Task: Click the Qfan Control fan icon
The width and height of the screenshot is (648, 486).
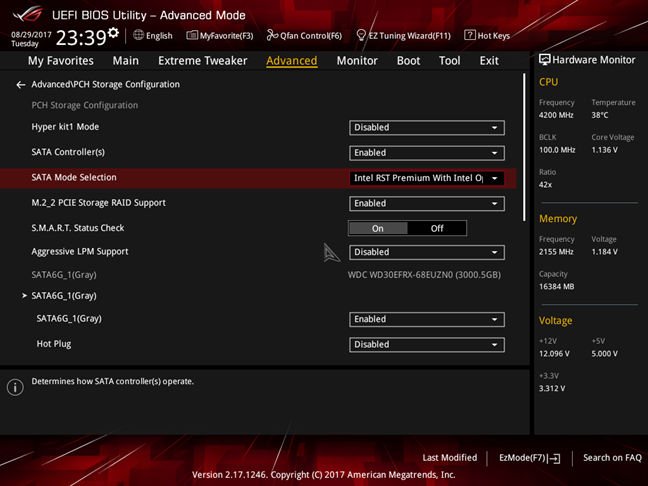Action: (x=272, y=35)
